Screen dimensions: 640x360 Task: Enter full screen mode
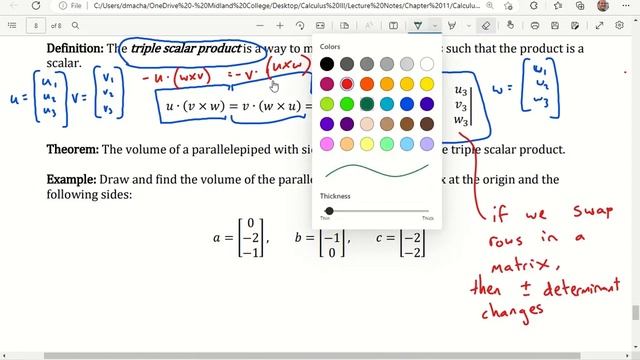(599, 26)
